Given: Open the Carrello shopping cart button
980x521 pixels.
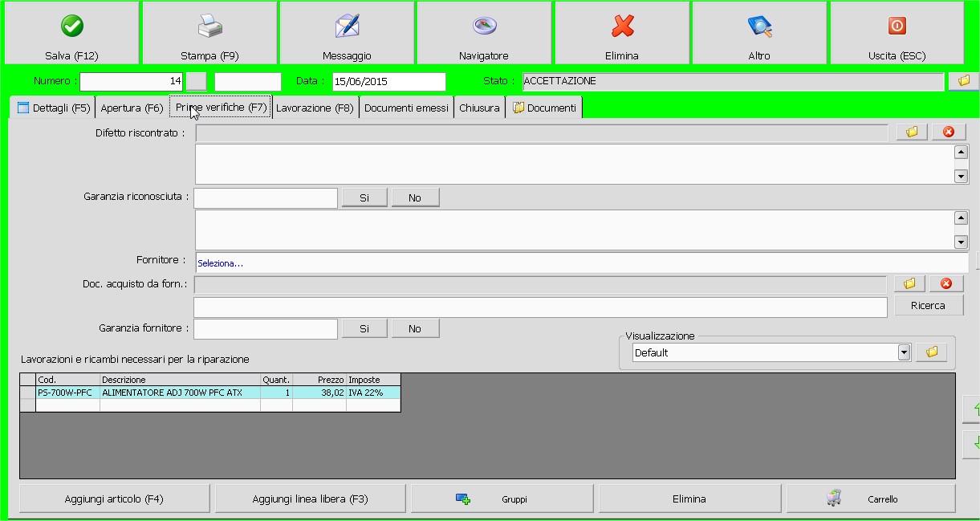Looking at the screenshot, I should click(x=871, y=499).
